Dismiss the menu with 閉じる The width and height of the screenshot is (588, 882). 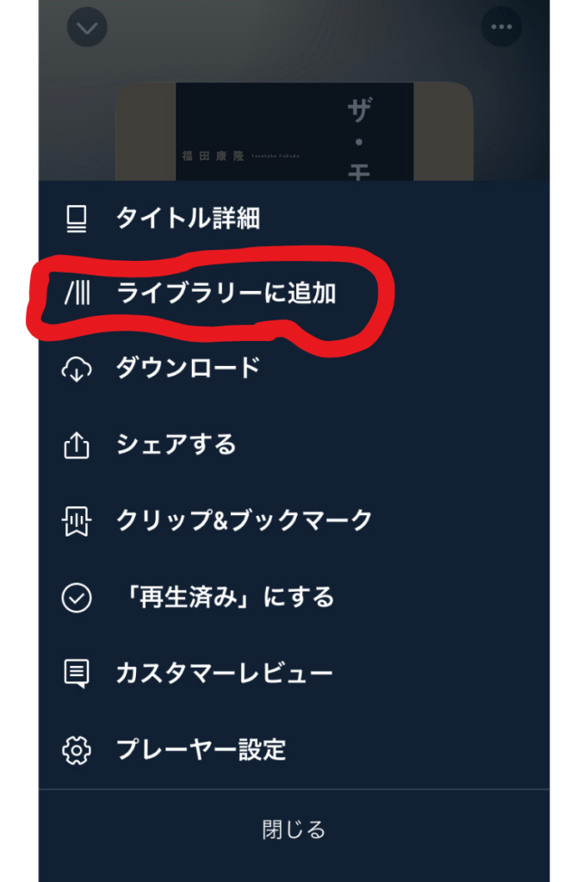point(294,829)
